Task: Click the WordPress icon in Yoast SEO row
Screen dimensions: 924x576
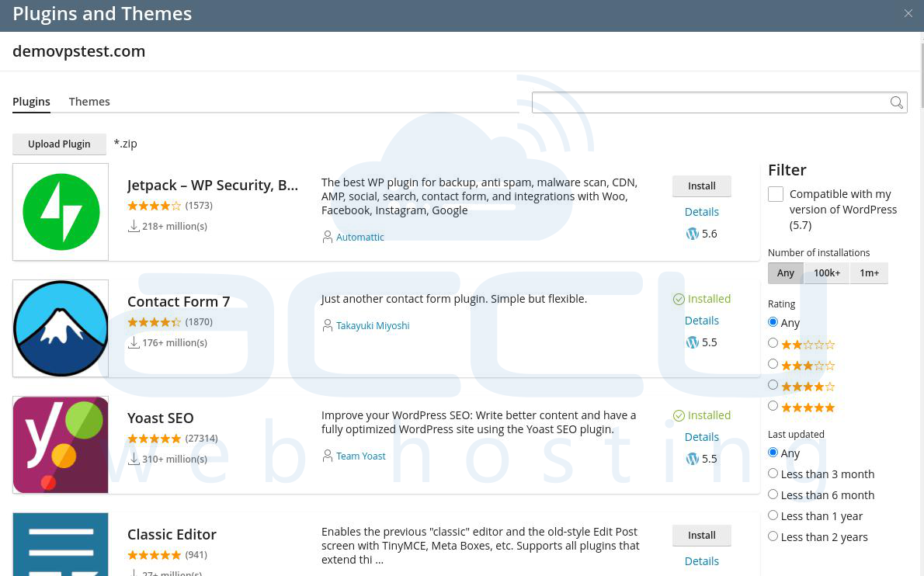Action: [x=693, y=459]
